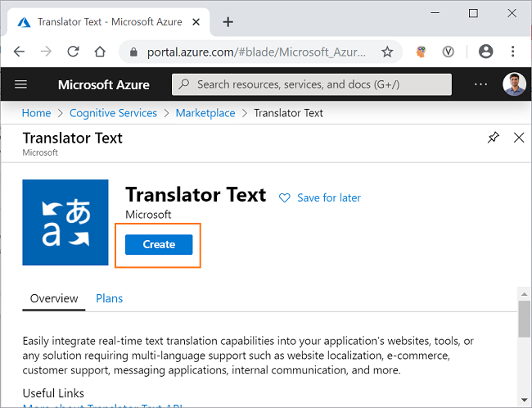
Task: Click the heart Save for later icon
Action: coord(284,197)
